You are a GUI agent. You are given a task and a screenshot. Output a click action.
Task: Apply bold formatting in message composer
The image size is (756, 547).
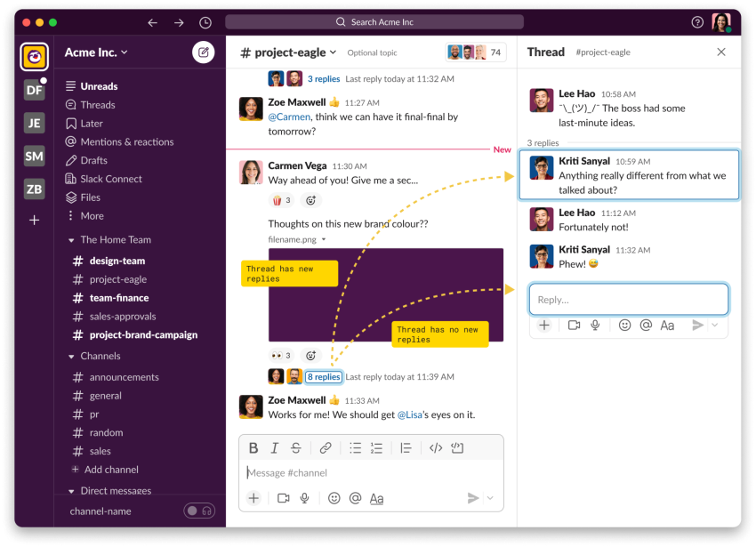pos(253,448)
